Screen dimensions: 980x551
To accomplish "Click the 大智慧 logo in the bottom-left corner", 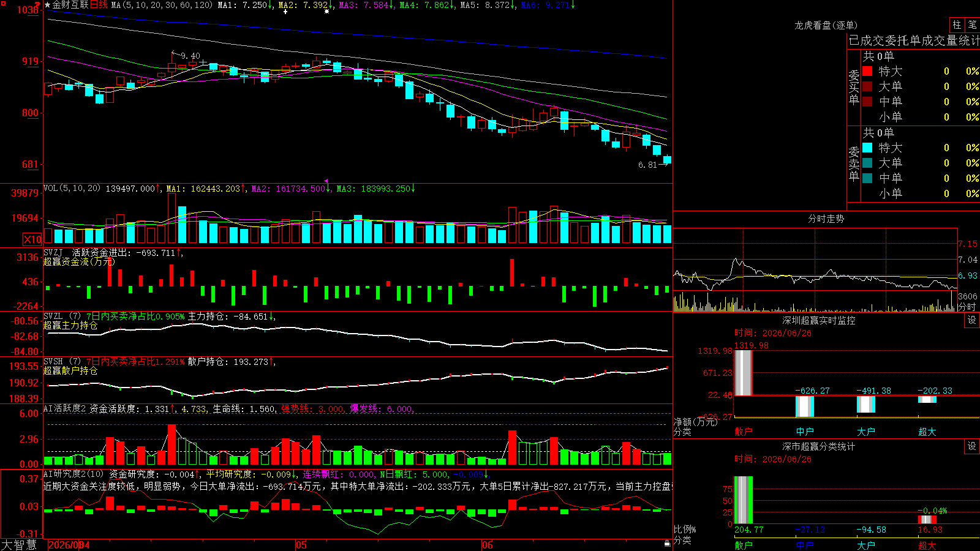I will [x=19, y=545].
